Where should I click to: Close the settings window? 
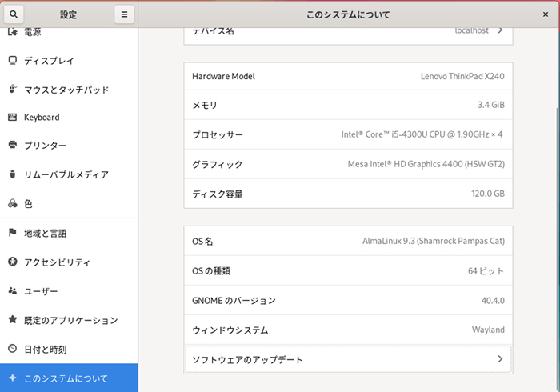(x=545, y=14)
